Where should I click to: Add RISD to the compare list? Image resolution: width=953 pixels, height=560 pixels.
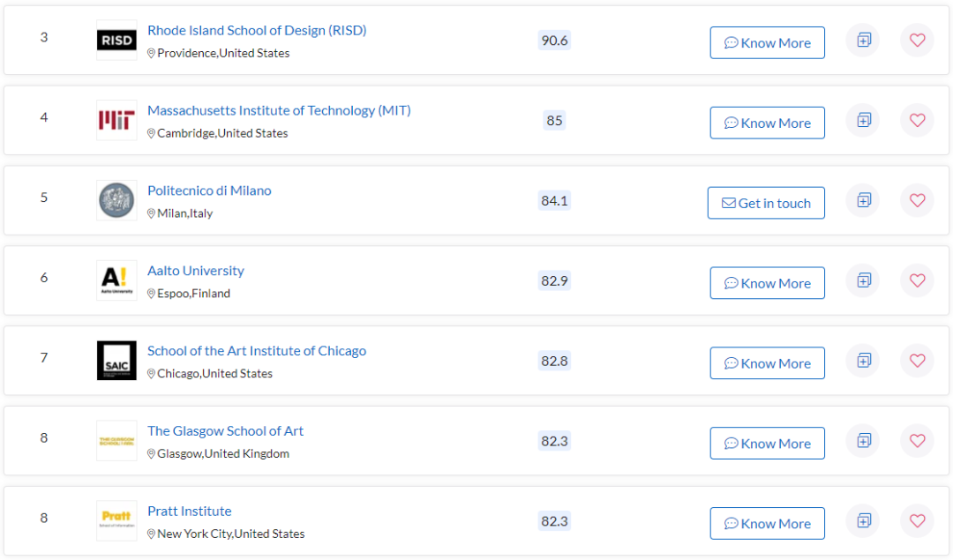pos(863,40)
